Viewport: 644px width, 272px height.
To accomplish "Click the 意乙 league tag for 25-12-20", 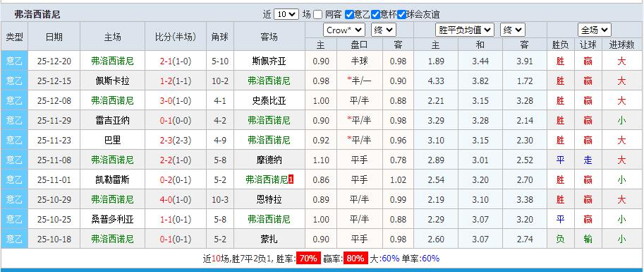I will click(14, 61).
